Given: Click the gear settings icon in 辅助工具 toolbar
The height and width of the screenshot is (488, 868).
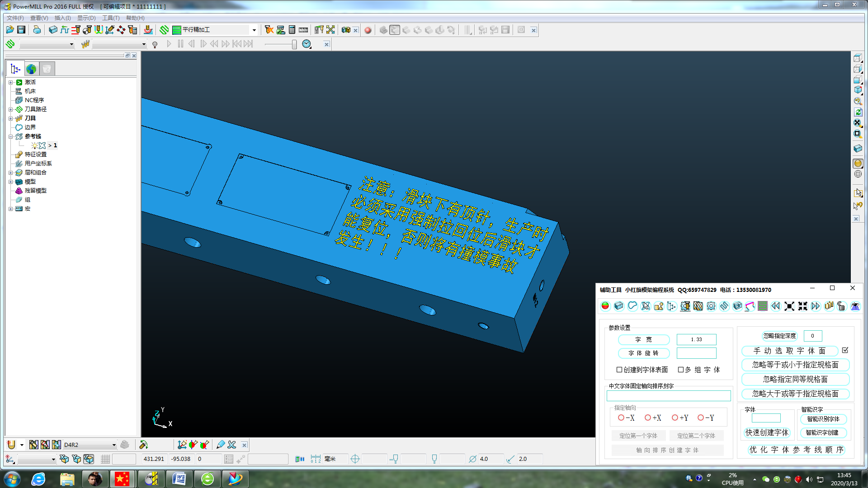Looking at the screenshot, I should click(x=711, y=306).
